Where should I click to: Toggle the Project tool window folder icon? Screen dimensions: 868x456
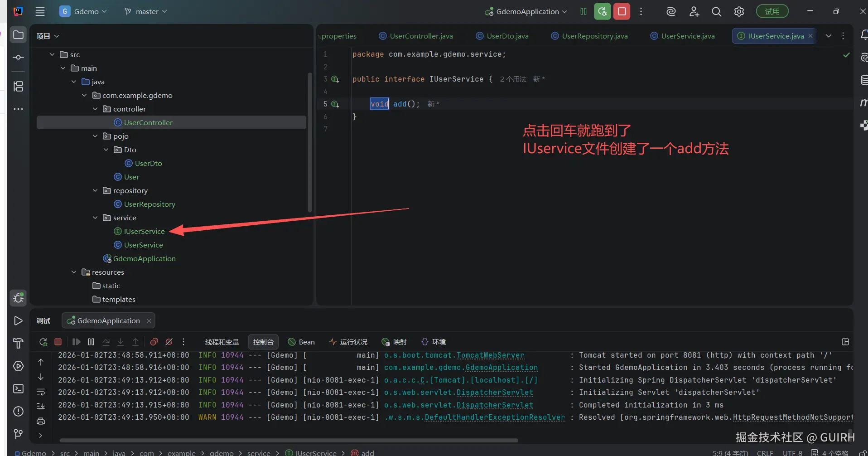[18, 35]
